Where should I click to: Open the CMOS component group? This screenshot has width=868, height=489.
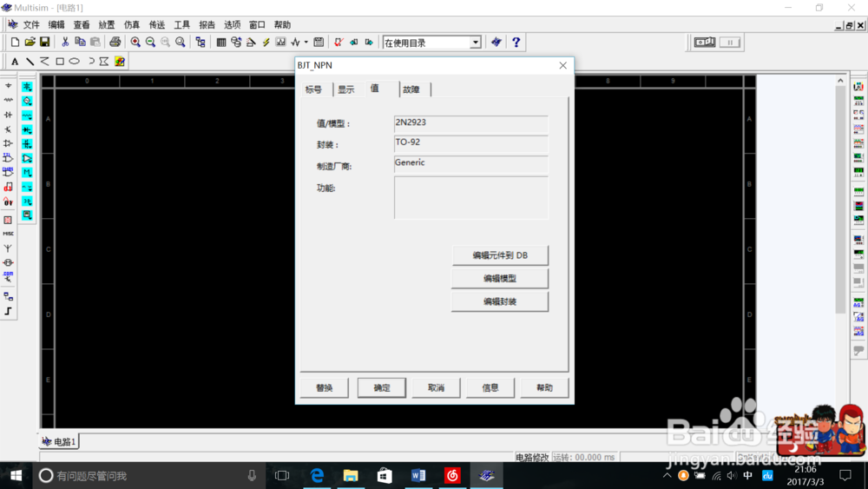click(9, 172)
